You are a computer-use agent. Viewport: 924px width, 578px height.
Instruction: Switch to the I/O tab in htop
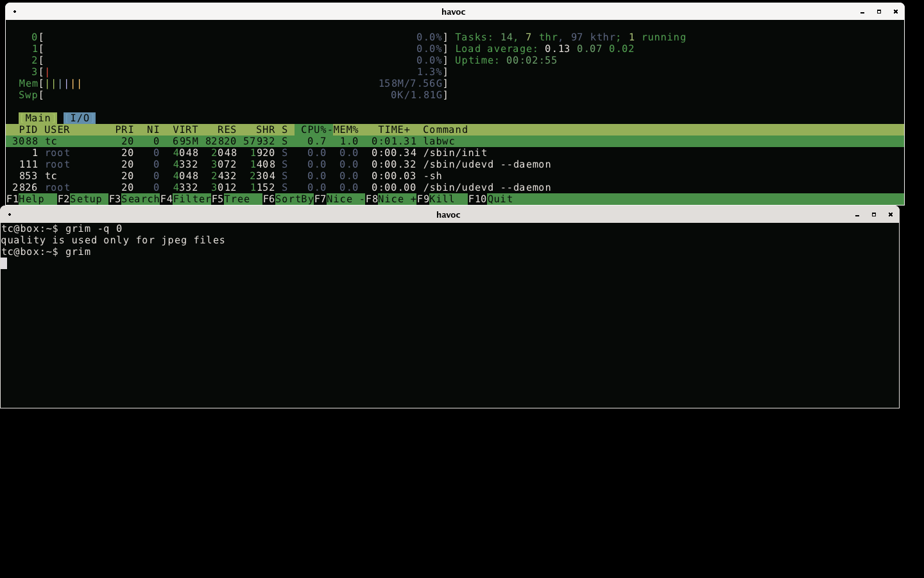pos(80,118)
